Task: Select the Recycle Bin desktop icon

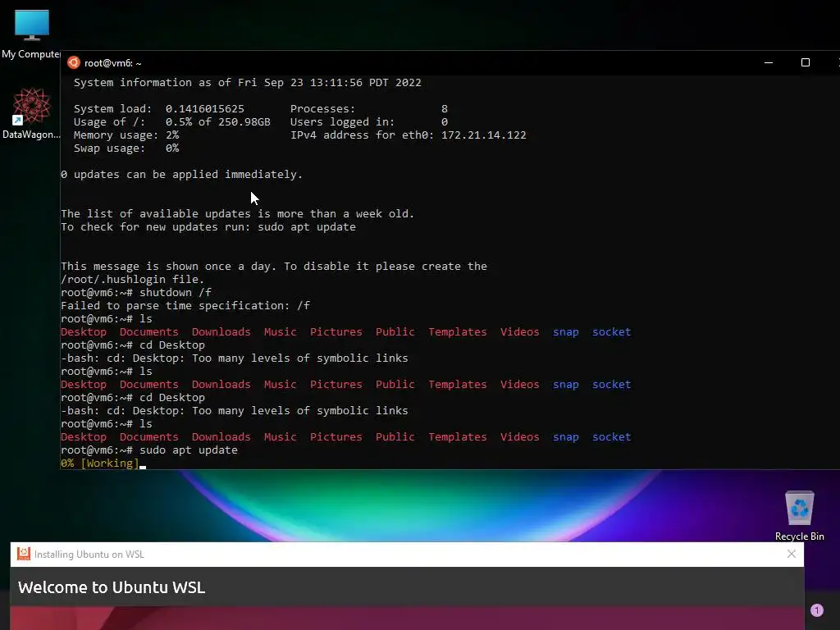Action: point(799,516)
